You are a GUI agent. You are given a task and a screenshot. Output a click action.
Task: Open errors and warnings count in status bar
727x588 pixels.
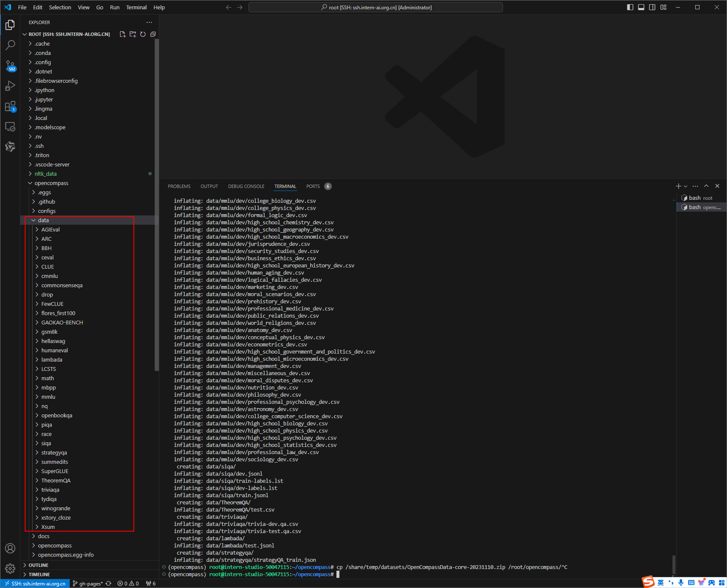pyautogui.click(x=128, y=584)
